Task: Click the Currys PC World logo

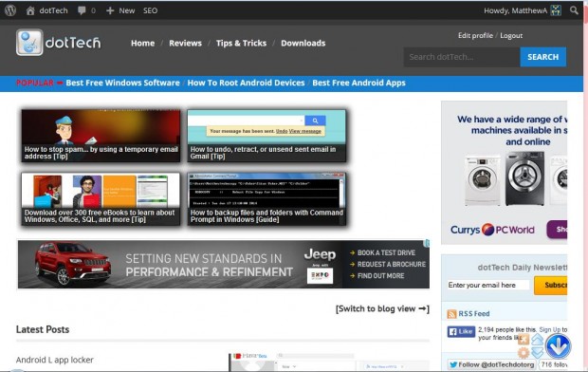Action: click(x=492, y=230)
